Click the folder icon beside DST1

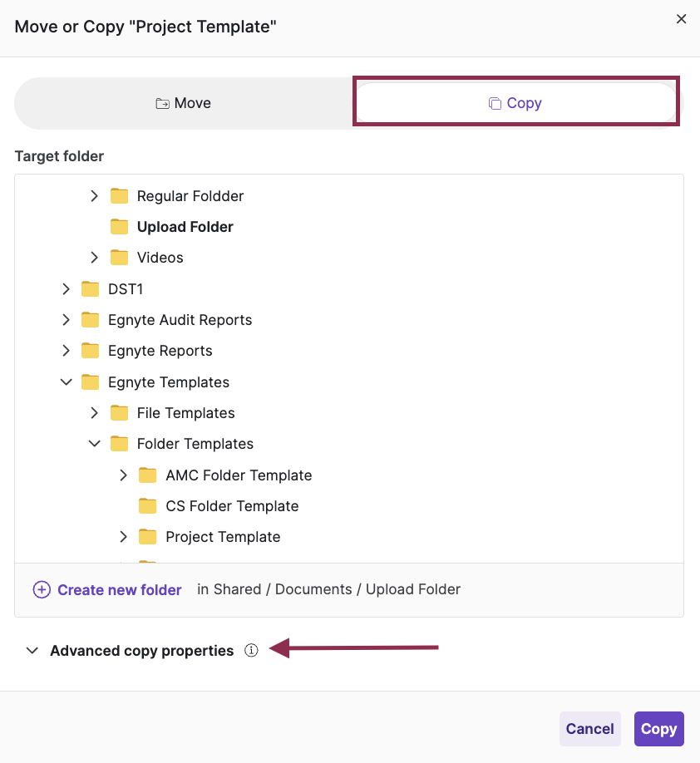coord(90,288)
